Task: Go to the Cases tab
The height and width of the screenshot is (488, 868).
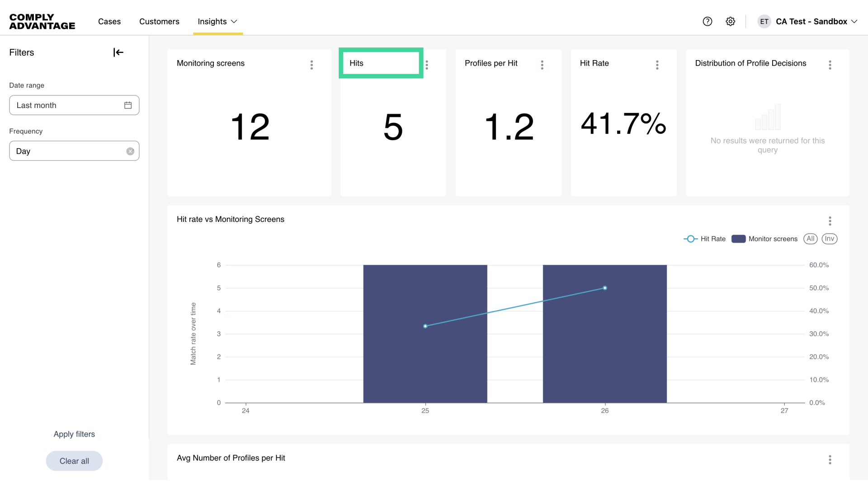Action: [109, 21]
